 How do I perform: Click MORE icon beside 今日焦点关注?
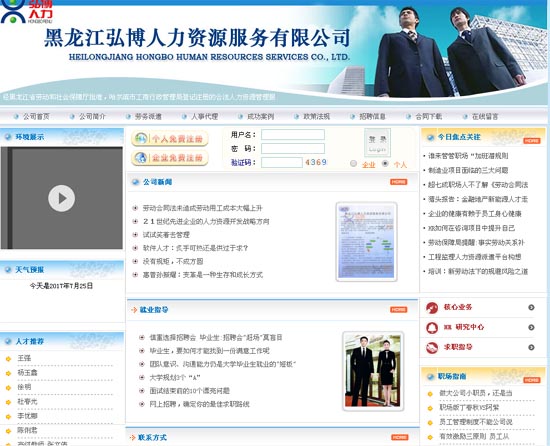click(532, 141)
